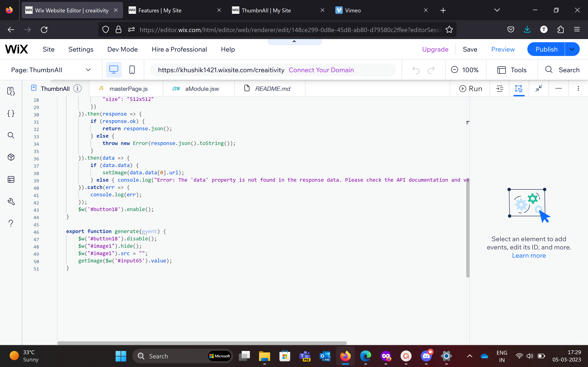This screenshot has height=367, width=588.
Task: Collapse the top bar with chevron
Action: pyautogui.click(x=294, y=41)
